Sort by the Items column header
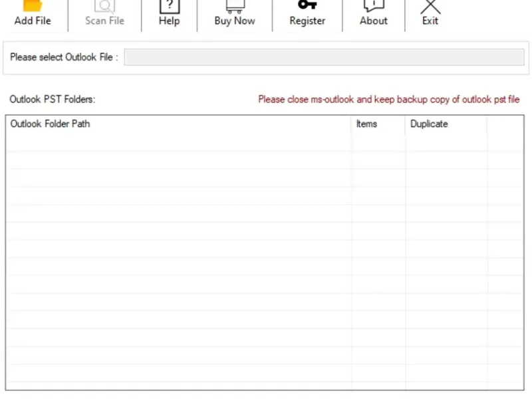Image resolution: width=532 pixels, height=399 pixels. [378, 124]
